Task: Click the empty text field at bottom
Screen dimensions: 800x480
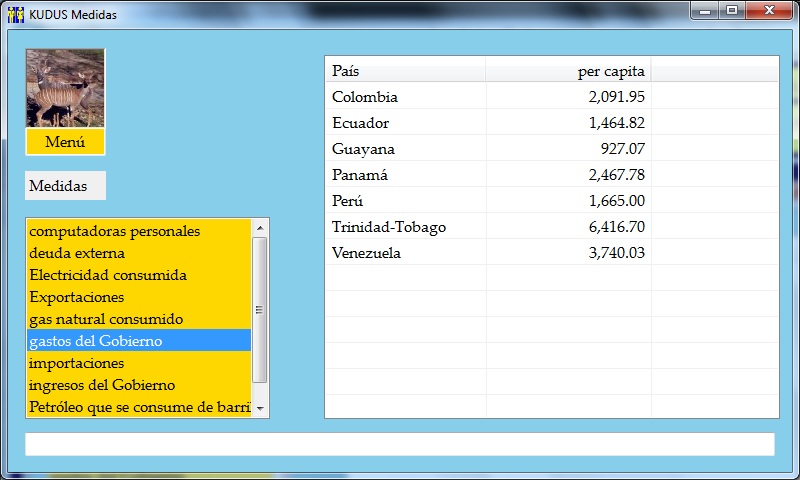Action: (x=399, y=444)
